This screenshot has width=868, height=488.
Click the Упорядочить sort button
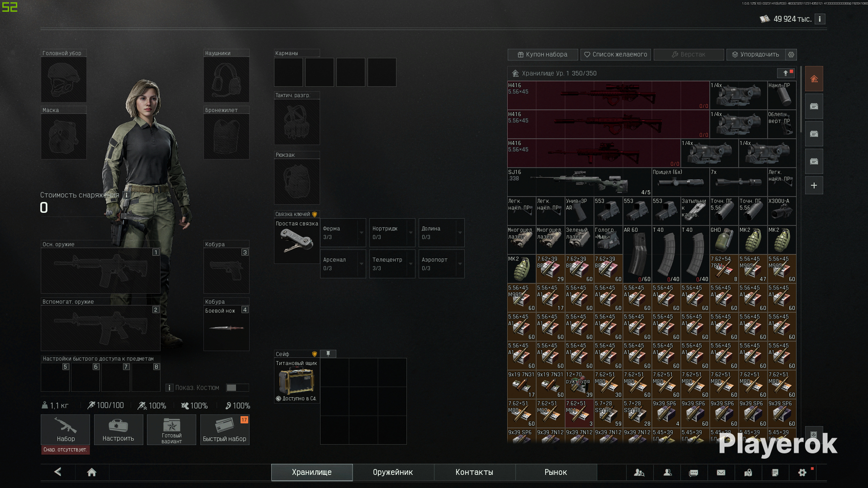coord(756,55)
